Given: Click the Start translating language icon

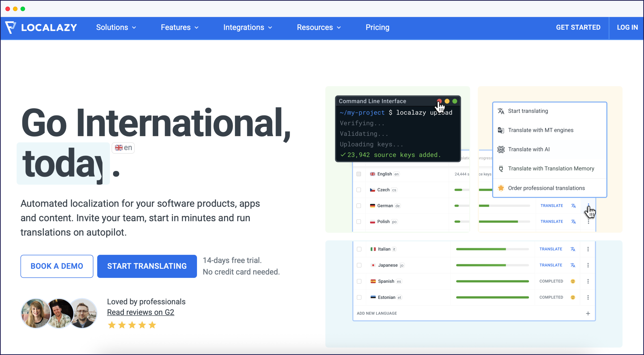Looking at the screenshot, I should point(501,111).
